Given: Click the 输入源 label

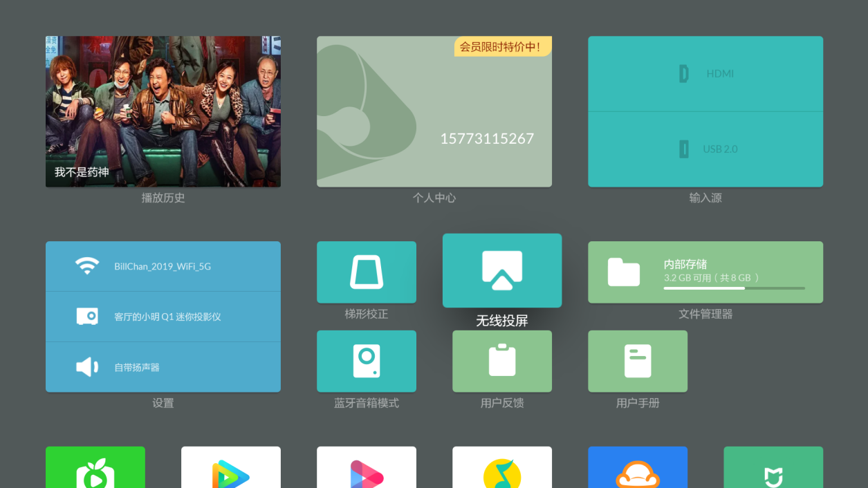Looking at the screenshot, I should [x=705, y=198].
